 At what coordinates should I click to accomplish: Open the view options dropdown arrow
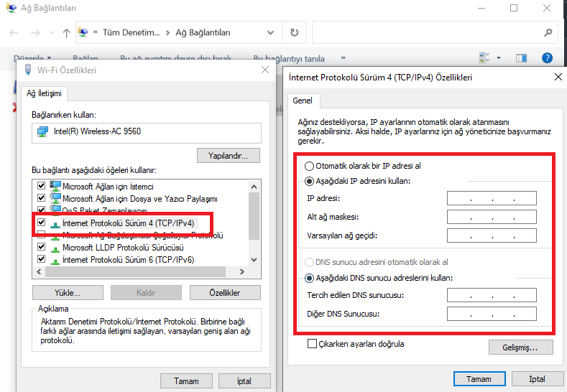[x=499, y=58]
